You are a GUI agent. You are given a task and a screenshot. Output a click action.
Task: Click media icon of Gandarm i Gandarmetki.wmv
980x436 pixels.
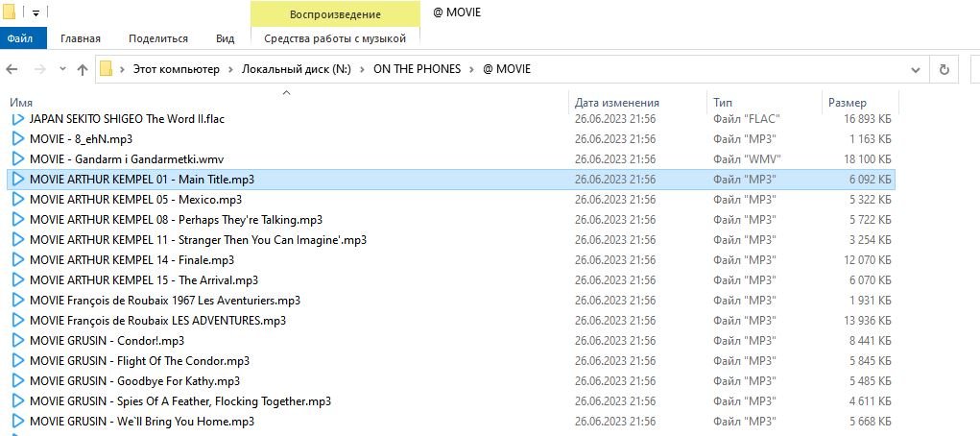[18, 158]
